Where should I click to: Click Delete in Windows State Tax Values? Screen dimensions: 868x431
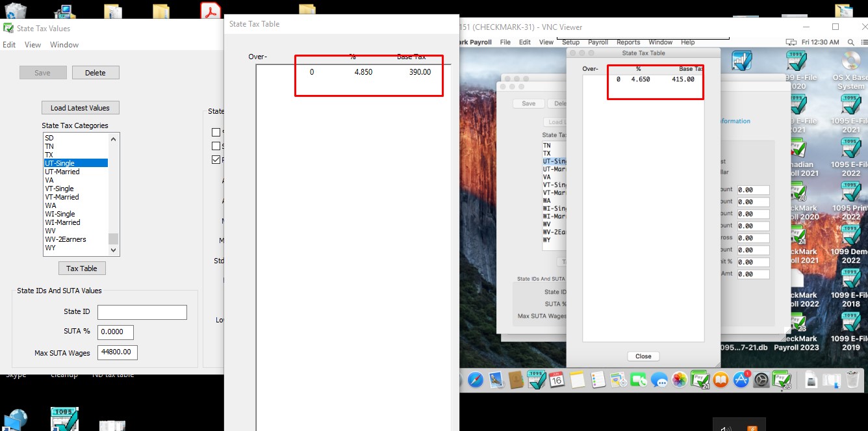[x=96, y=72]
